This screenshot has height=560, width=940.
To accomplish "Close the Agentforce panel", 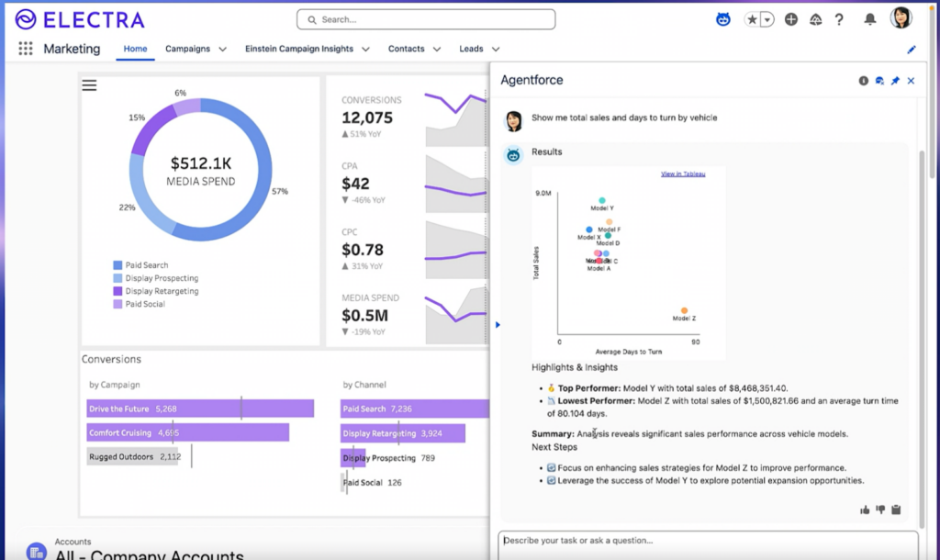I will pyautogui.click(x=911, y=81).
